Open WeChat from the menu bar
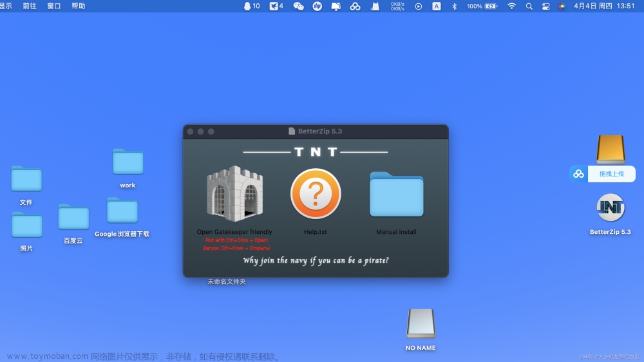 tap(299, 6)
